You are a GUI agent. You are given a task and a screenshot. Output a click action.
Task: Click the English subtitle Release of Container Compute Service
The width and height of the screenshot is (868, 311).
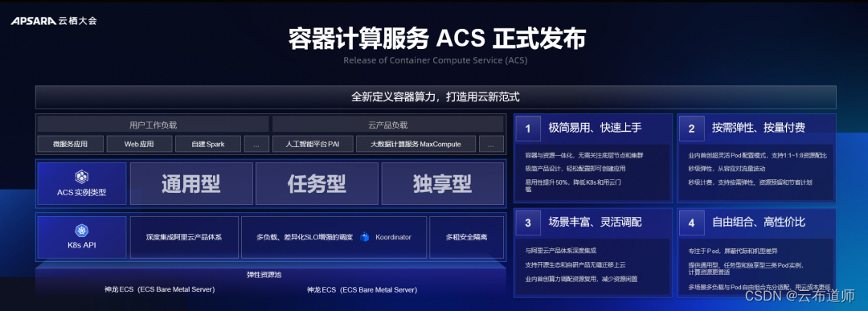(x=435, y=59)
